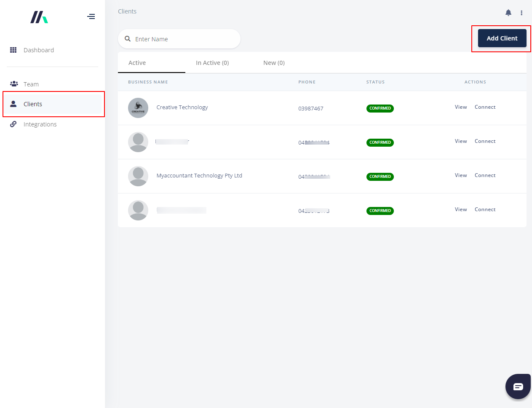Select the Active tab
Viewport: 532px width, 408px height.
pos(137,63)
